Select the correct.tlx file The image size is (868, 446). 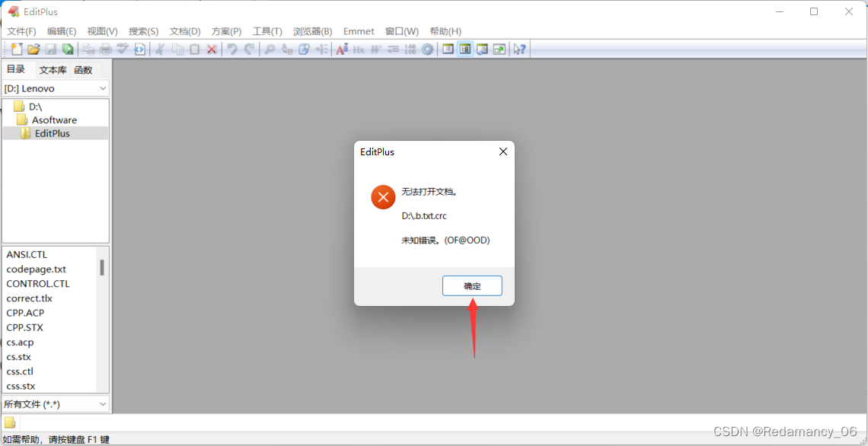click(30, 298)
